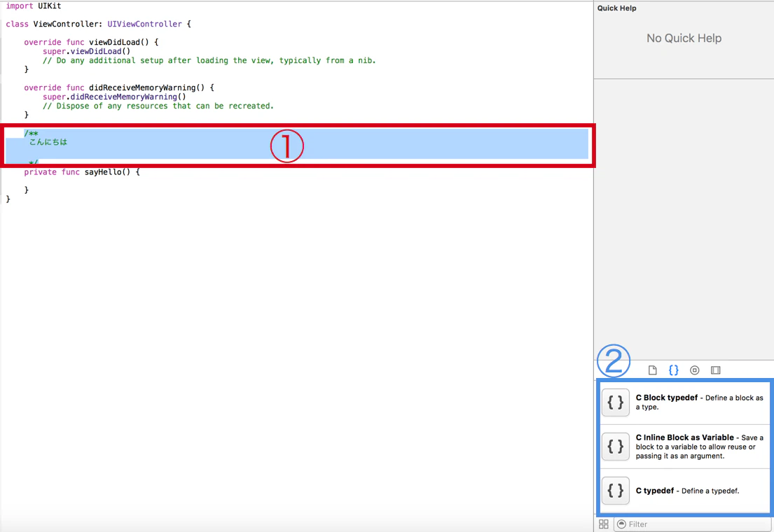Place cursor on the "import UIKit" line
The width and height of the screenshot is (774, 532).
coord(34,6)
